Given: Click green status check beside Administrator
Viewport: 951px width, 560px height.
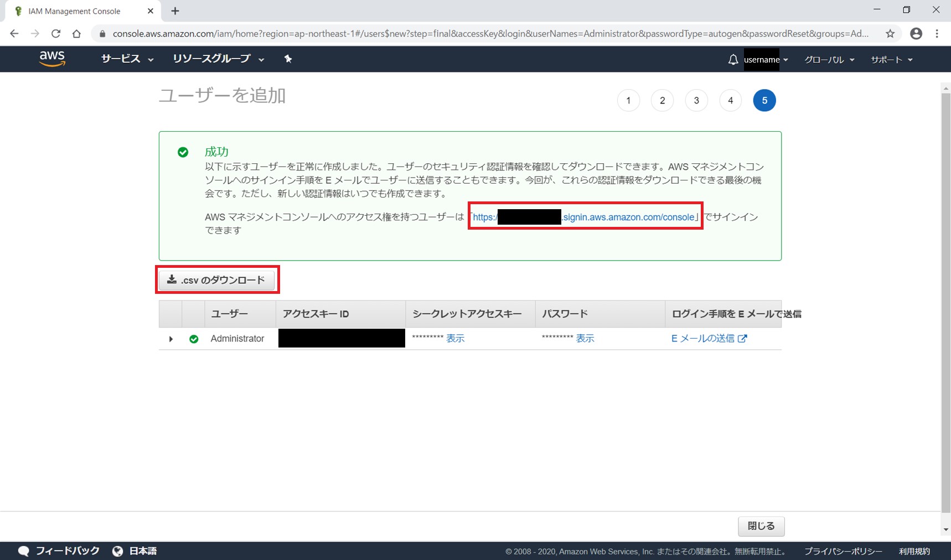Looking at the screenshot, I should 194,339.
